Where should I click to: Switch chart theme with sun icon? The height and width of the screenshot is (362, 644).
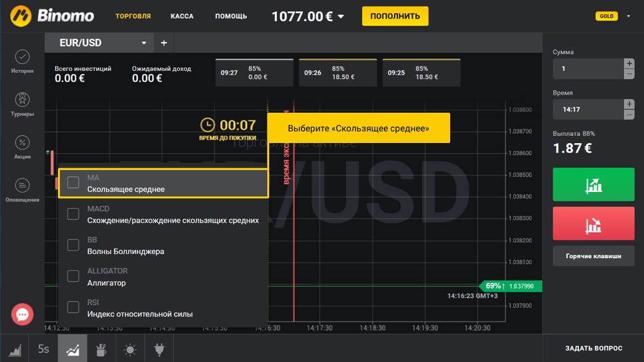pyautogui.click(x=130, y=349)
